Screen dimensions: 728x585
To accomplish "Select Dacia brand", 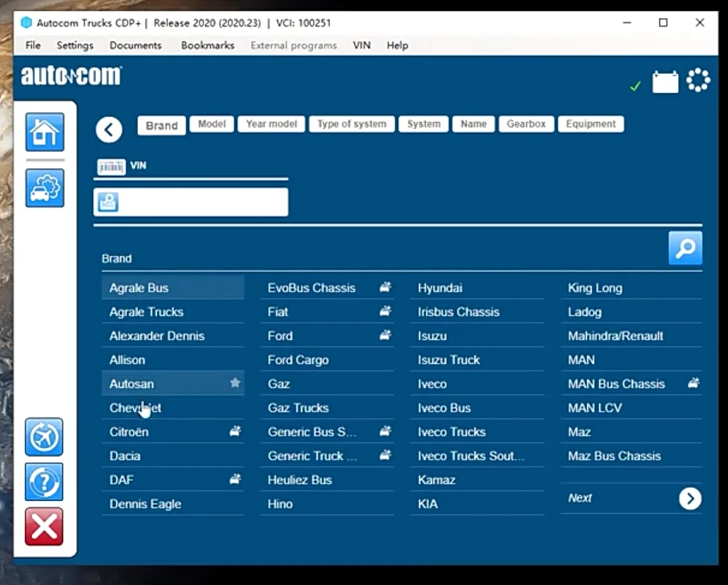I will coord(173,456).
